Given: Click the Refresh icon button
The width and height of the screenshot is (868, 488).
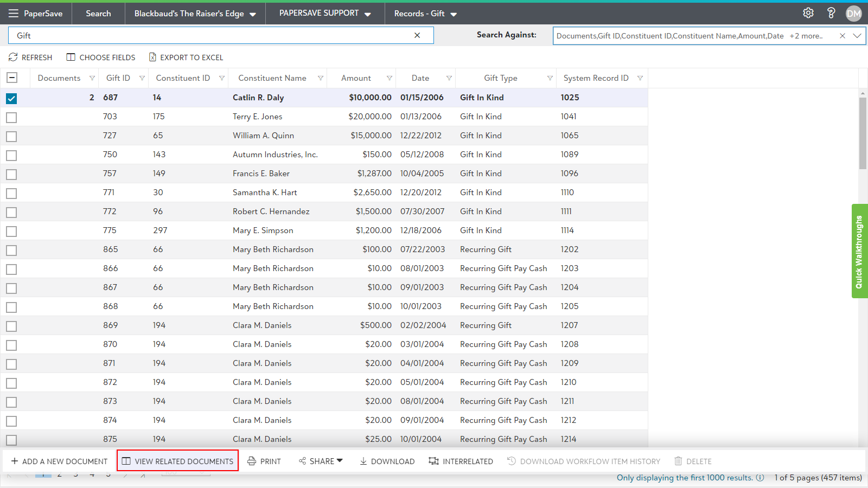Looking at the screenshot, I should (14, 57).
